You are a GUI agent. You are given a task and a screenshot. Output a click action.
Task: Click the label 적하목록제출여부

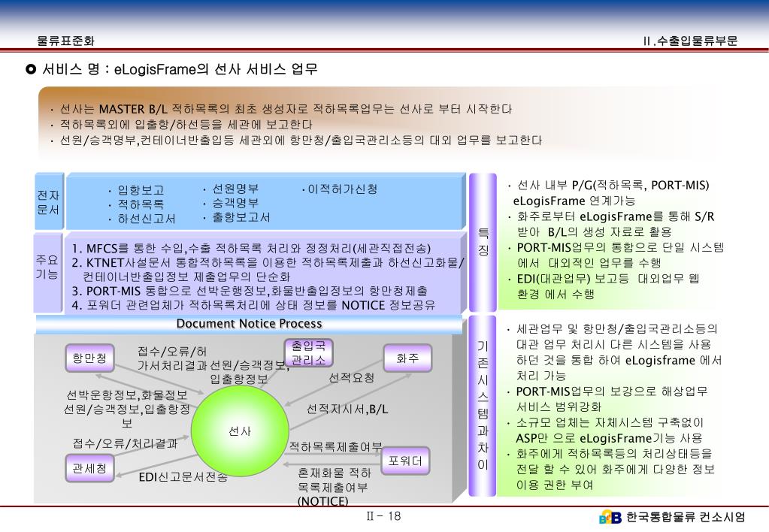click(x=335, y=446)
